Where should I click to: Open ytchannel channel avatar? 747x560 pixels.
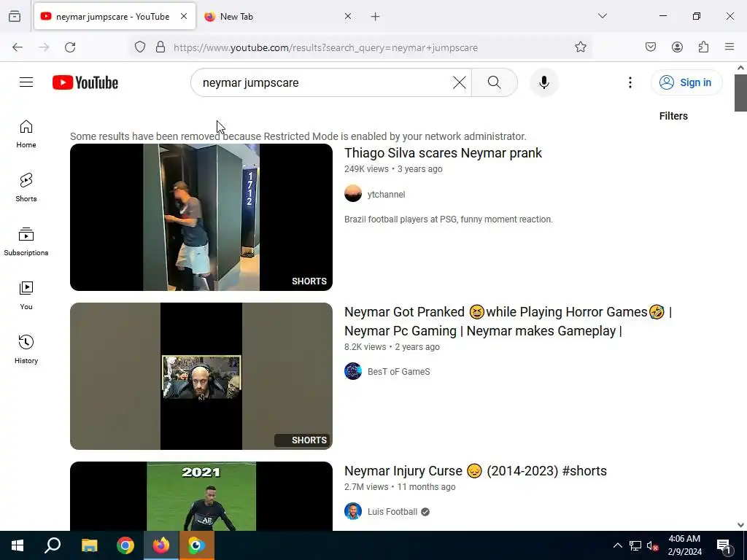[x=353, y=194]
